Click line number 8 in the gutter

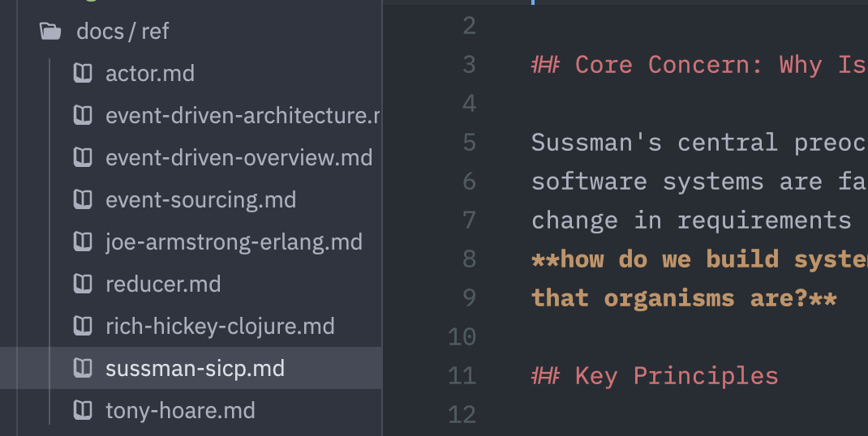pos(469,259)
